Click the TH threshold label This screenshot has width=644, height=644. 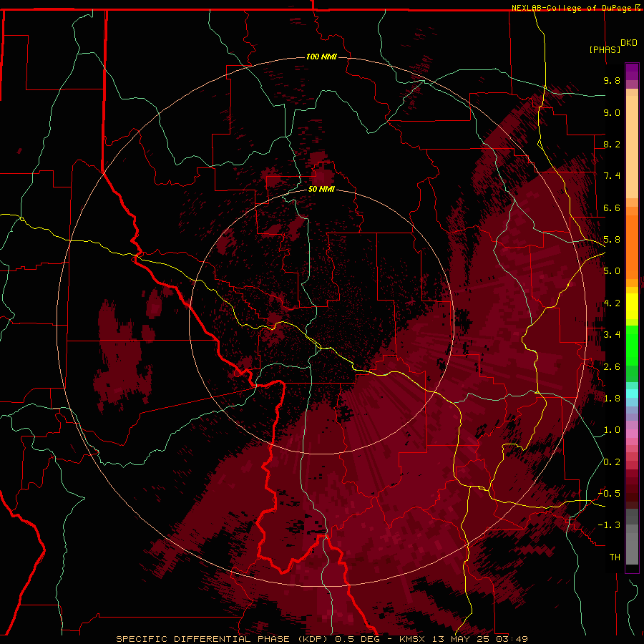pos(615,557)
